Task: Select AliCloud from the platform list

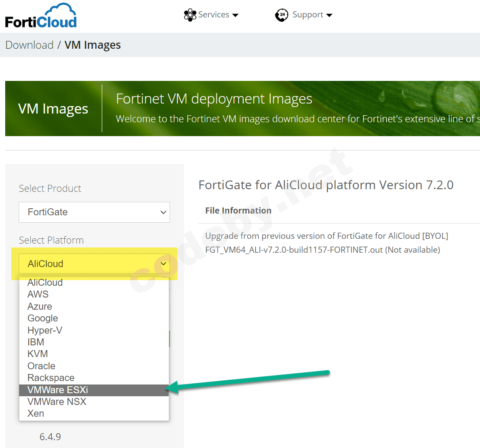Action: point(45,283)
